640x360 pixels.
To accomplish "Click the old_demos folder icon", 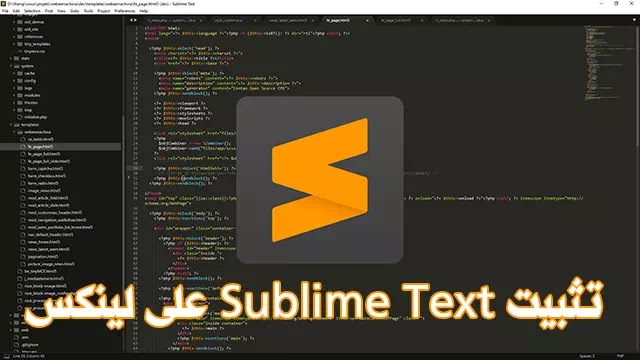I will [x=20, y=22].
